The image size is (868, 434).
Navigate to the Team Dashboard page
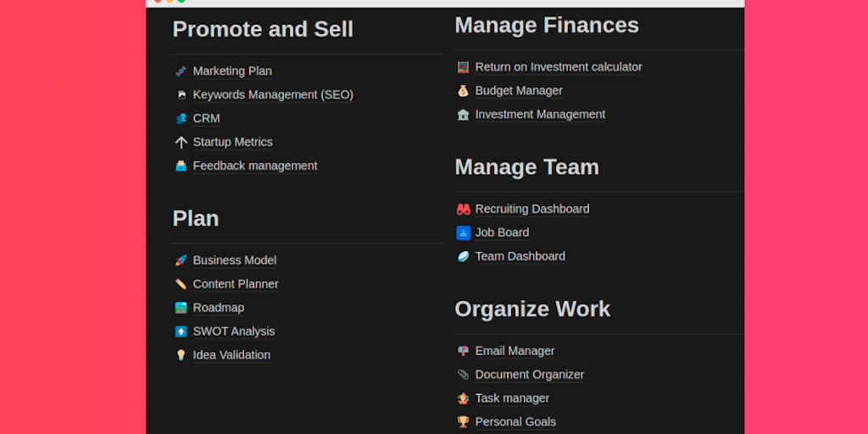pyautogui.click(x=520, y=256)
